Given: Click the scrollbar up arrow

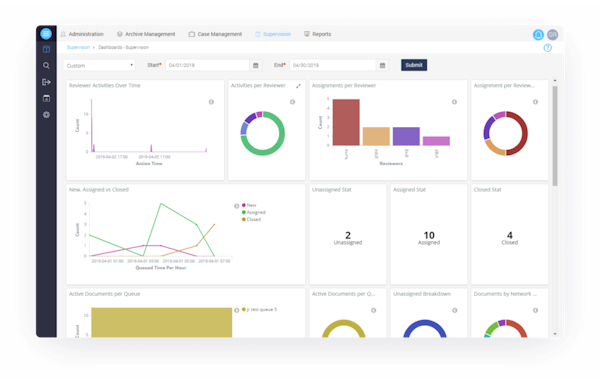Looking at the screenshot, I should coord(555,81).
